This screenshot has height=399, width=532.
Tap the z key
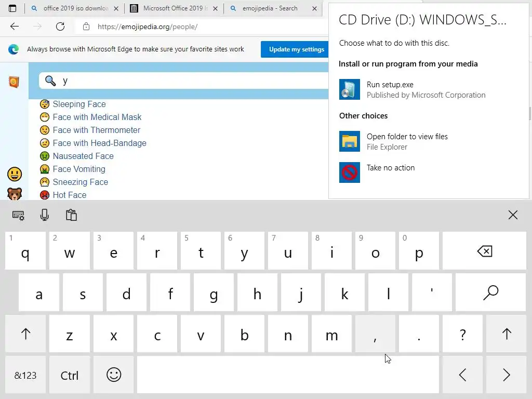click(x=70, y=334)
